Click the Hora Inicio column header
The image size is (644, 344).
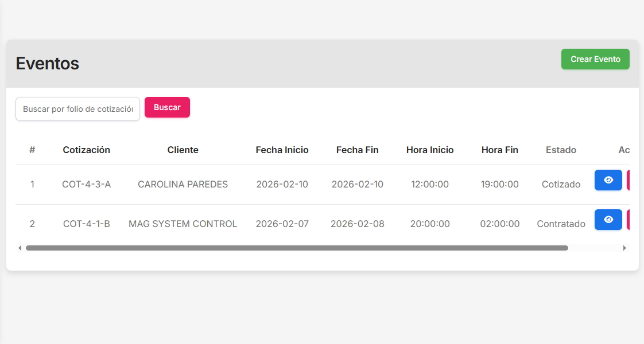click(x=430, y=150)
